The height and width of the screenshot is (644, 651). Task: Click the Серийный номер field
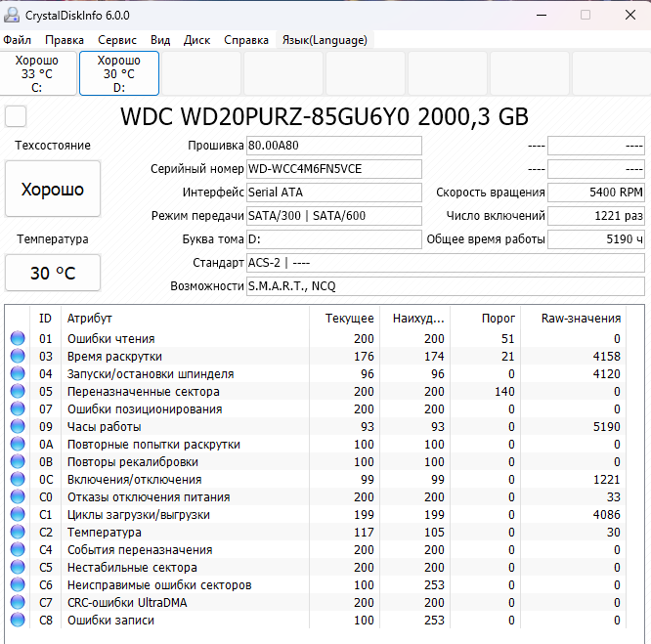point(333,169)
